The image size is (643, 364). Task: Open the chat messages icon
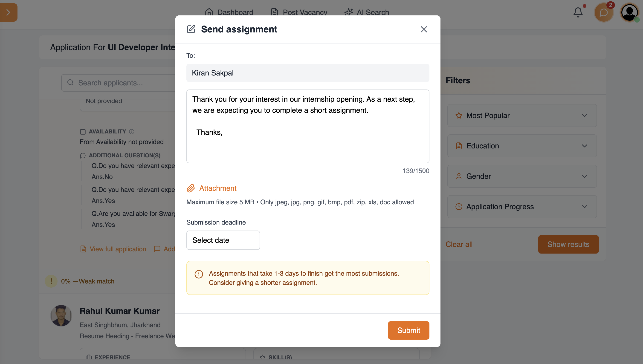click(x=603, y=12)
